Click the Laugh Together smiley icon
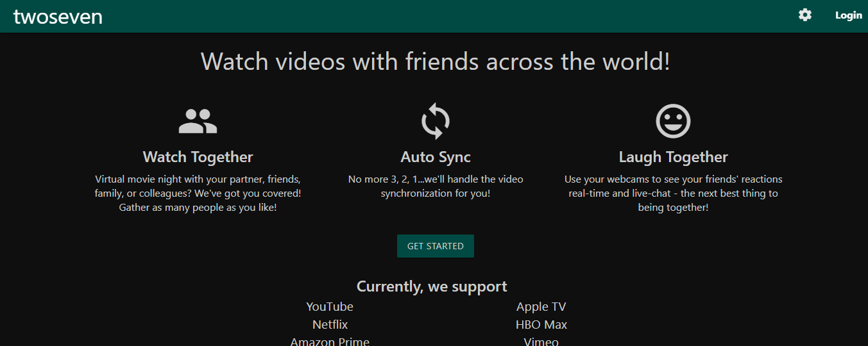 click(673, 120)
